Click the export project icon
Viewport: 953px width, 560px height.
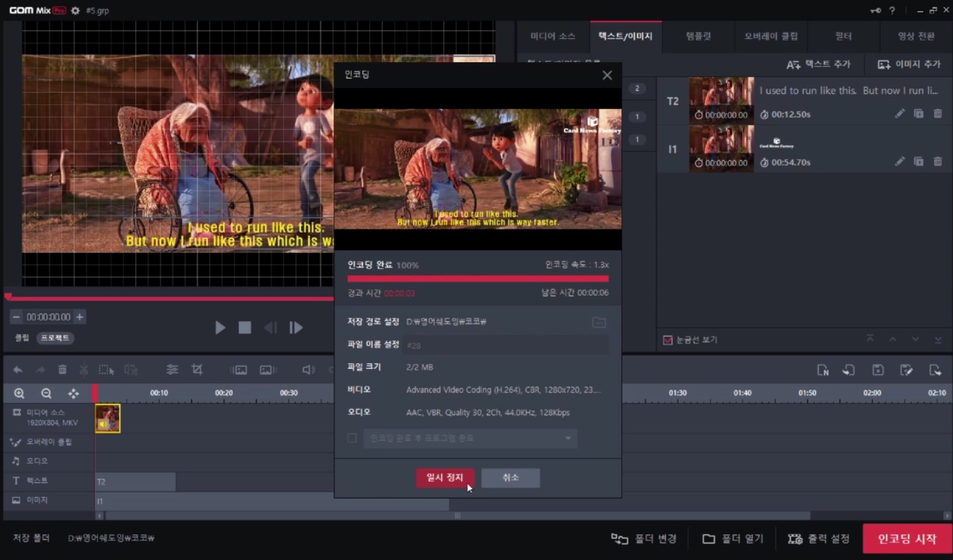point(935,370)
